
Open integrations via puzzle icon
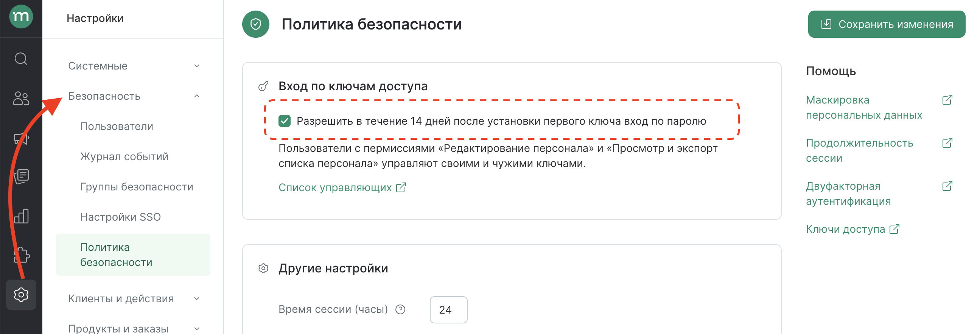[21, 255]
